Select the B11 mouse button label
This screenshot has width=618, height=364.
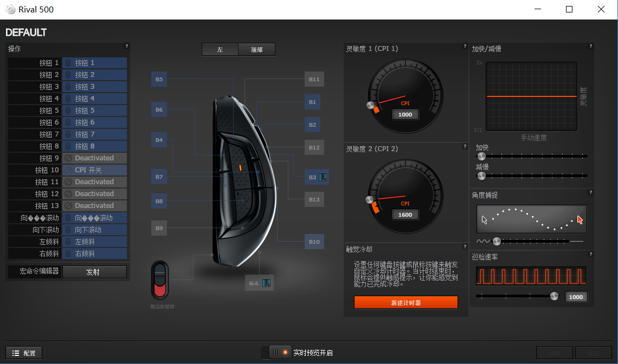(314, 79)
